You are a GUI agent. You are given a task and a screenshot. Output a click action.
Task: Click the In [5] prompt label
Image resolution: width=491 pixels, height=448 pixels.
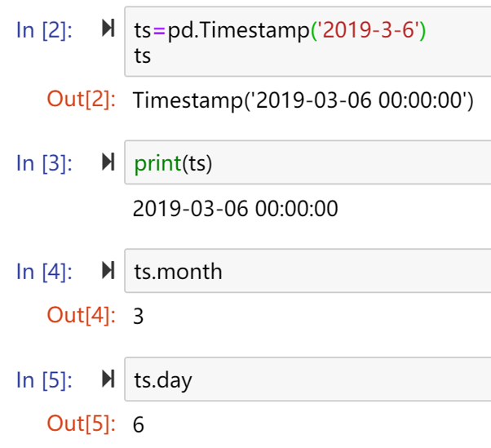44,380
